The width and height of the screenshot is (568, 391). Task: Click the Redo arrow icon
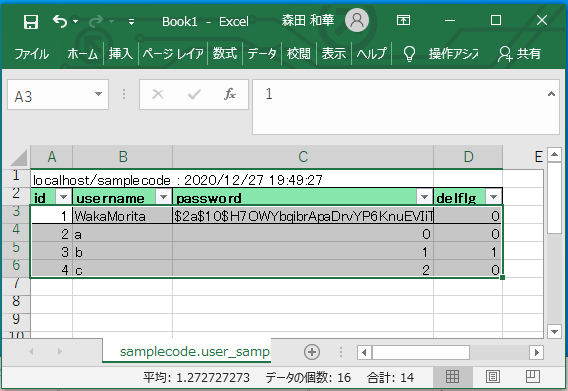96,22
